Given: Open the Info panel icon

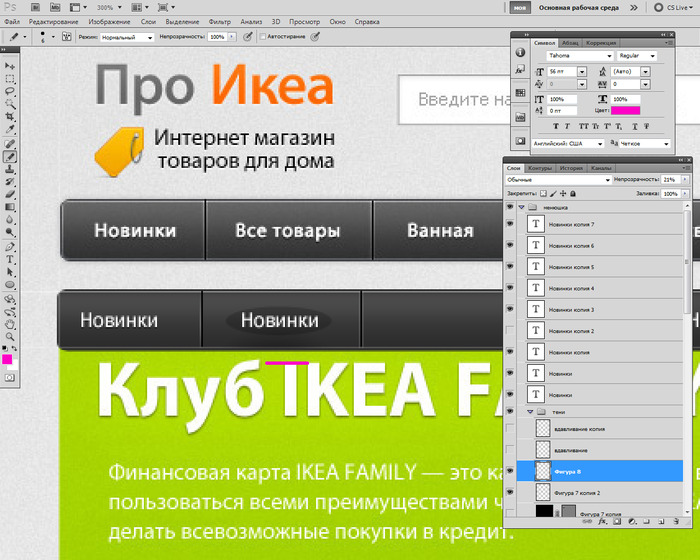Looking at the screenshot, I should click(x=520, y=52).
